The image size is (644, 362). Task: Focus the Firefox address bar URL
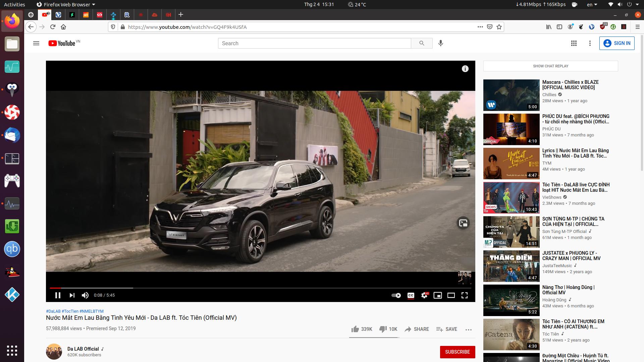coord(300,27)
